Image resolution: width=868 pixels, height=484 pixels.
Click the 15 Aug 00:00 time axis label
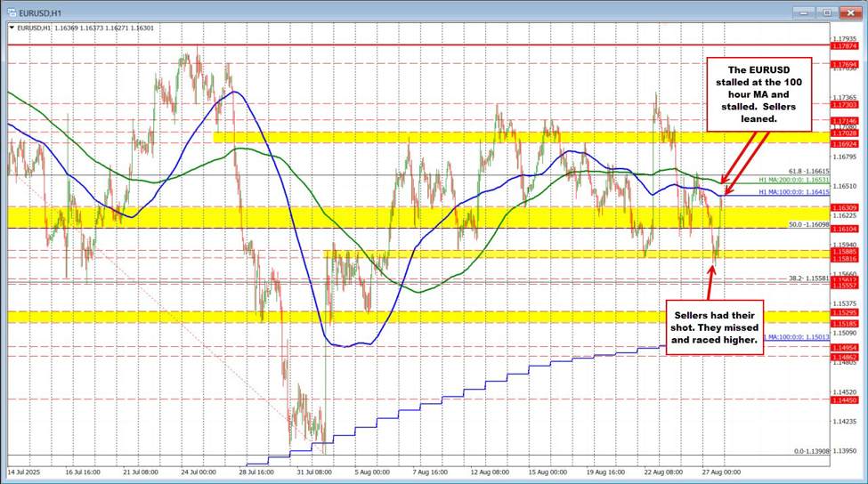click(x=548, y=472)
